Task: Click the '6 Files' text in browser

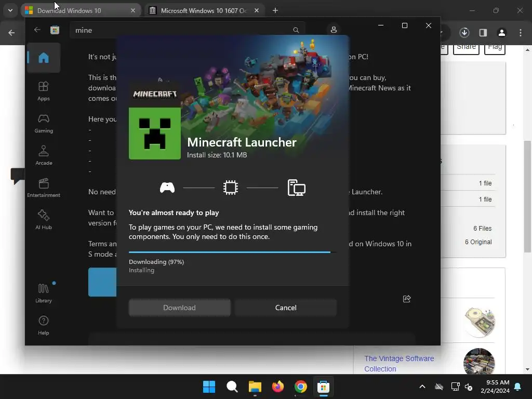Action: tap(483, 229)
